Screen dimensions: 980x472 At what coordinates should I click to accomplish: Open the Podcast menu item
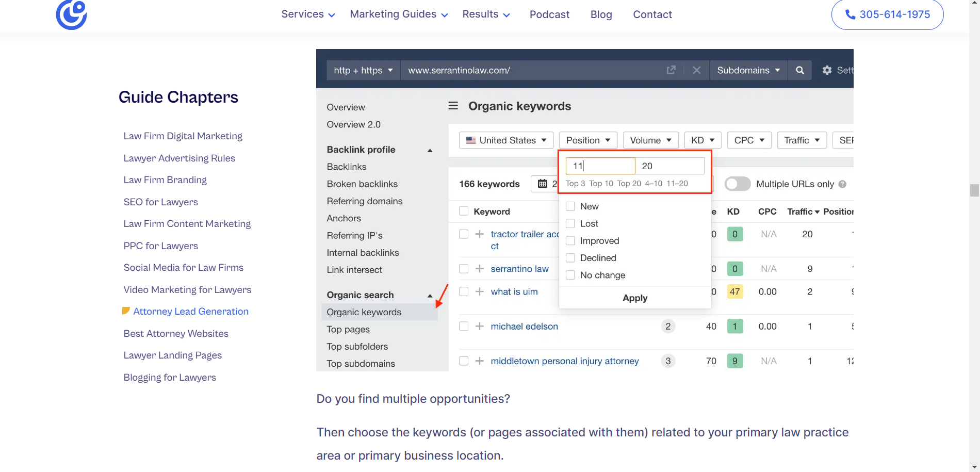pyautogui.click(x=549, y=14)
